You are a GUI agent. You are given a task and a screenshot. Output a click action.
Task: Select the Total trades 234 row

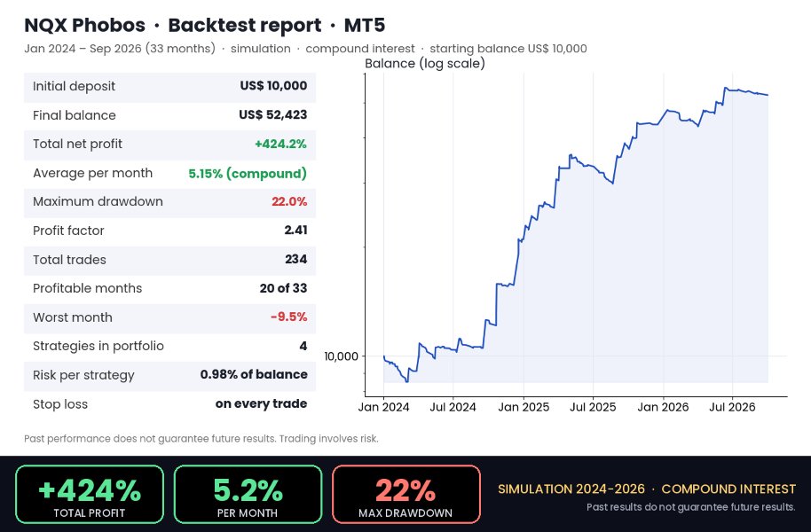click(169, 260)
